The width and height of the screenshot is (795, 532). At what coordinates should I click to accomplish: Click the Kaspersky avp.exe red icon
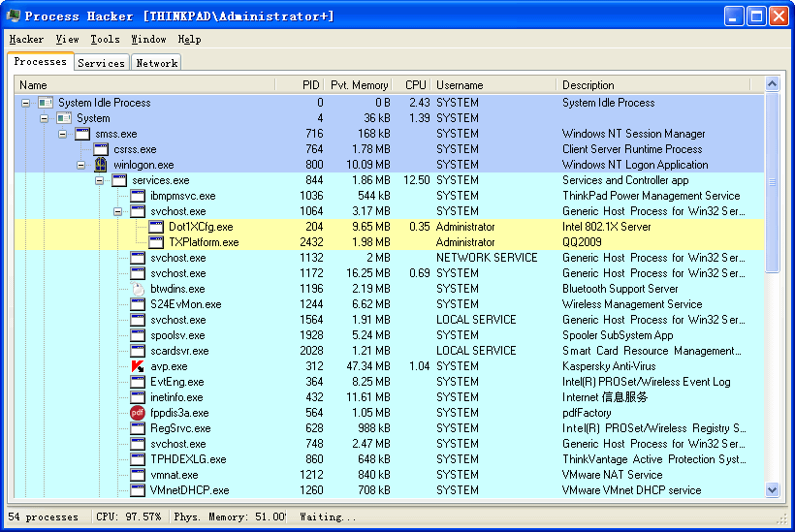(x=138, y=366)
